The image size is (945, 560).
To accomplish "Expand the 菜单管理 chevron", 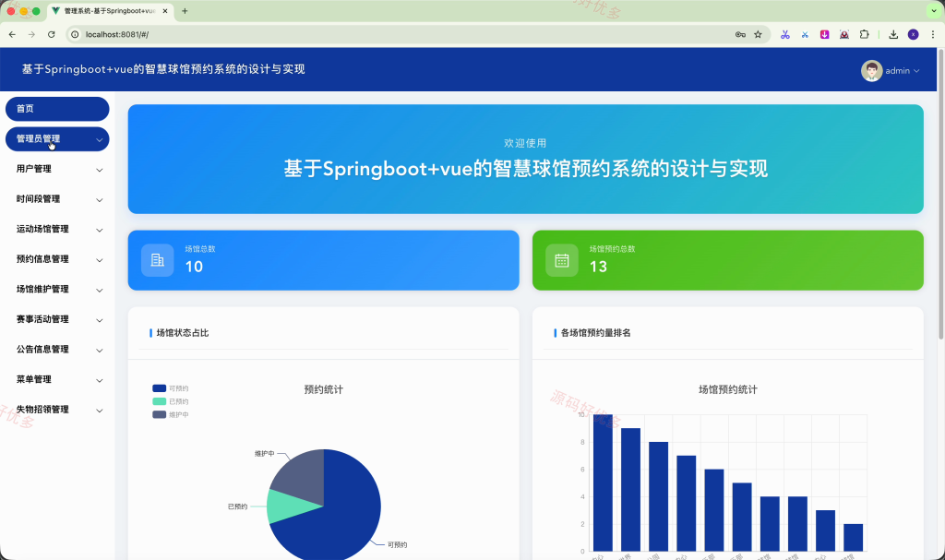I will click(100, 381).
